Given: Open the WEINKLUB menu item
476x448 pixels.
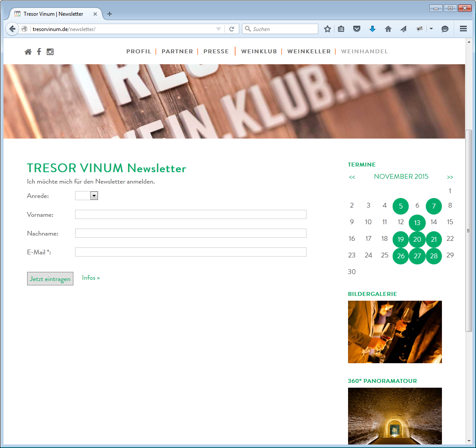Looking at the screenshot, I should coord(259,52).
